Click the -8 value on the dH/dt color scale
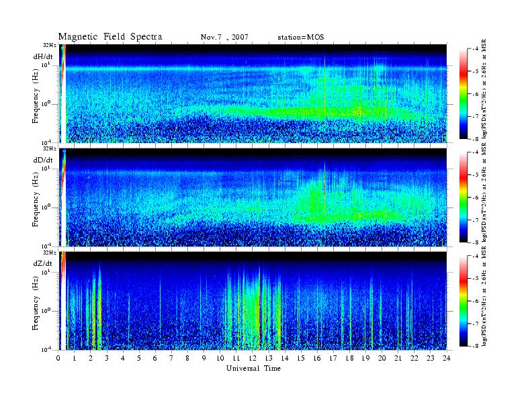 click(x=476, y=139)
